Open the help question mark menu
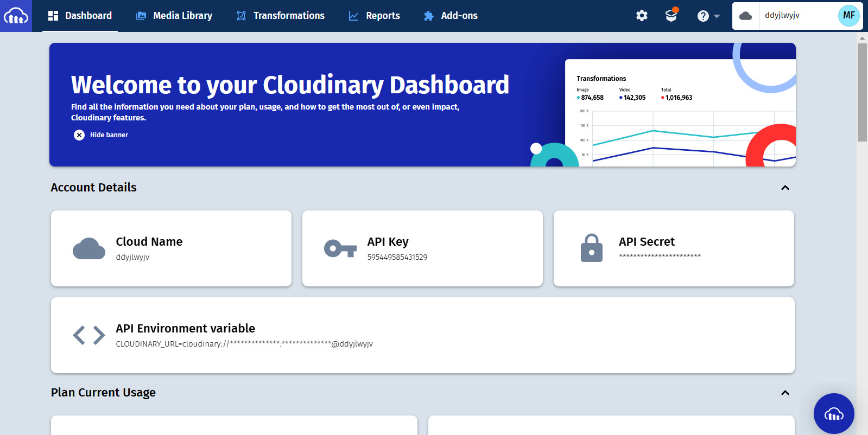 pyautogui.click(x=708, y=16)
